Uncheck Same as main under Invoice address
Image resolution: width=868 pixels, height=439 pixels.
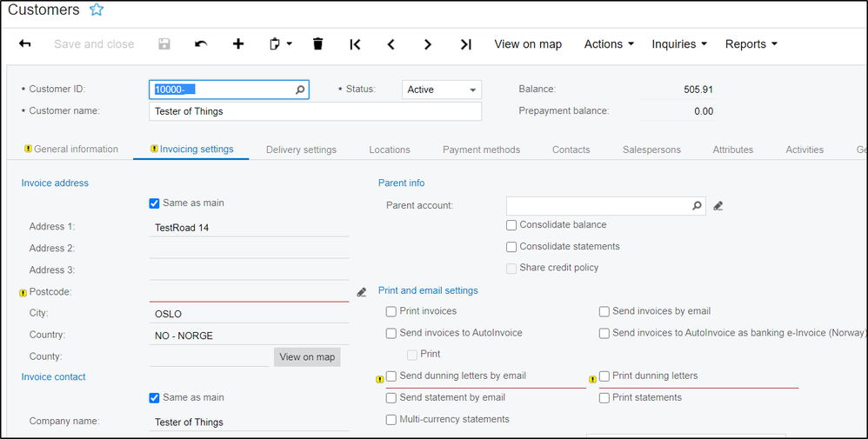pos(155,203)
